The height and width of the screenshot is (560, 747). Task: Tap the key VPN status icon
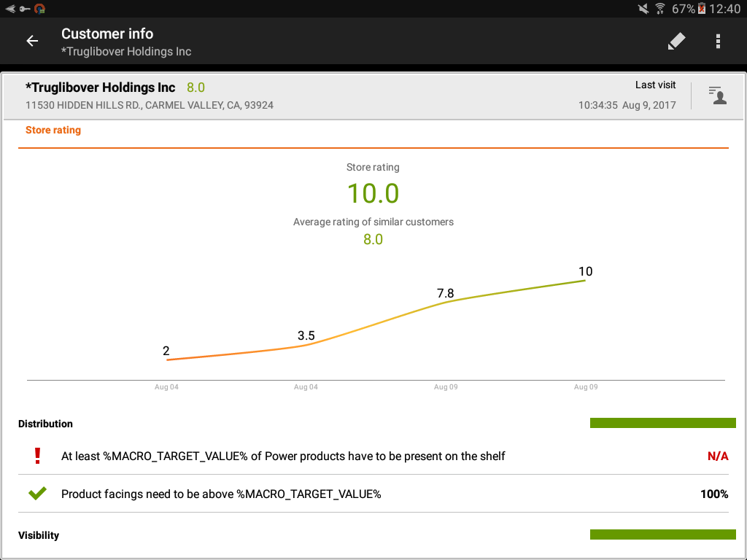click(x=25, y=9)
